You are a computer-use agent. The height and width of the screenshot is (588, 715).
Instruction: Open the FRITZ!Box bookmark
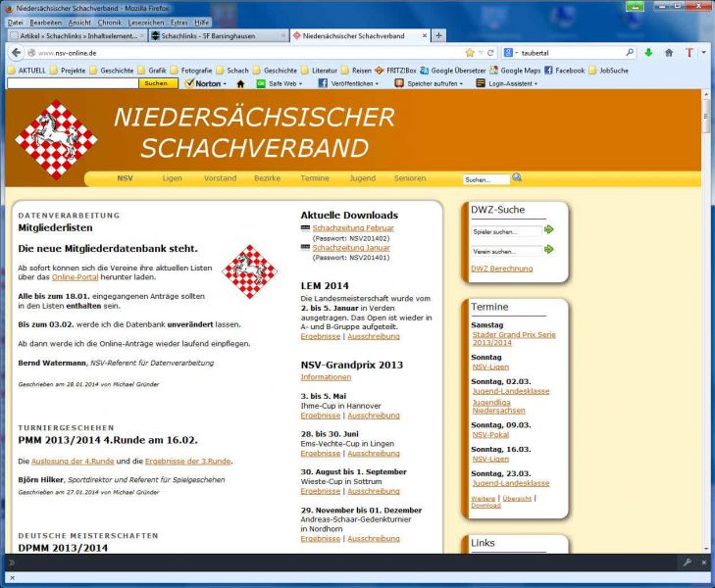(396, 71)
